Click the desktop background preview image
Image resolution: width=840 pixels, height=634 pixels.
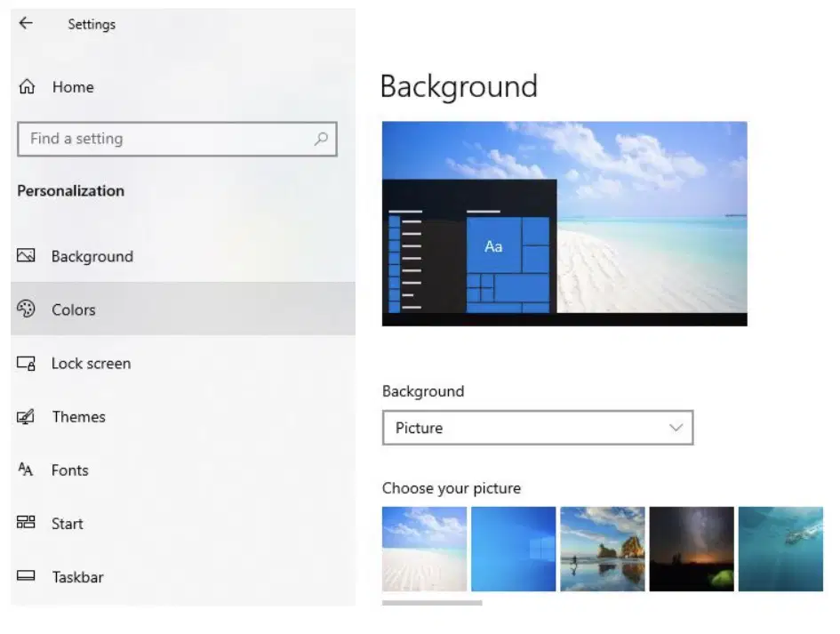(564, 223)
